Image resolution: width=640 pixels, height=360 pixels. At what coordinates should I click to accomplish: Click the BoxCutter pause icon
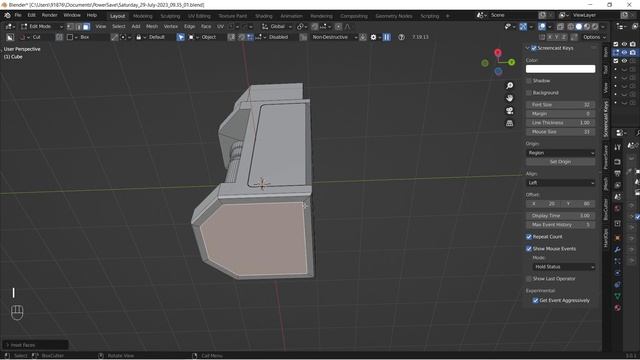coord(387,37)
